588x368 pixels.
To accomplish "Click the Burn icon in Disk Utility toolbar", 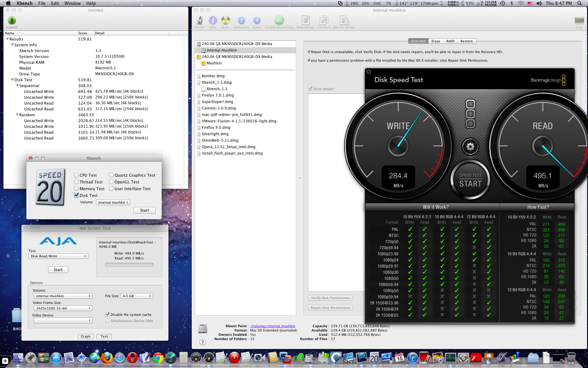I will pyautogui.click(x=225, y=21).
